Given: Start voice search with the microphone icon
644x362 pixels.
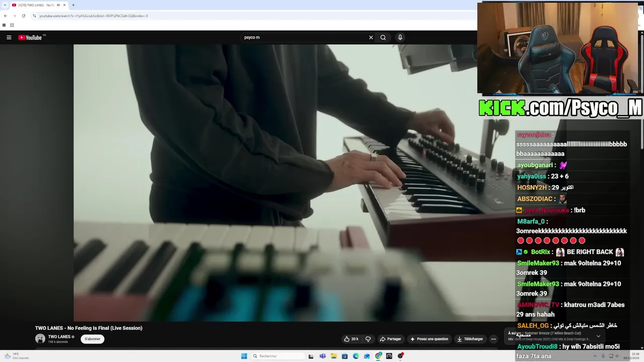Looking at the screenshot, I should (400, 37).
